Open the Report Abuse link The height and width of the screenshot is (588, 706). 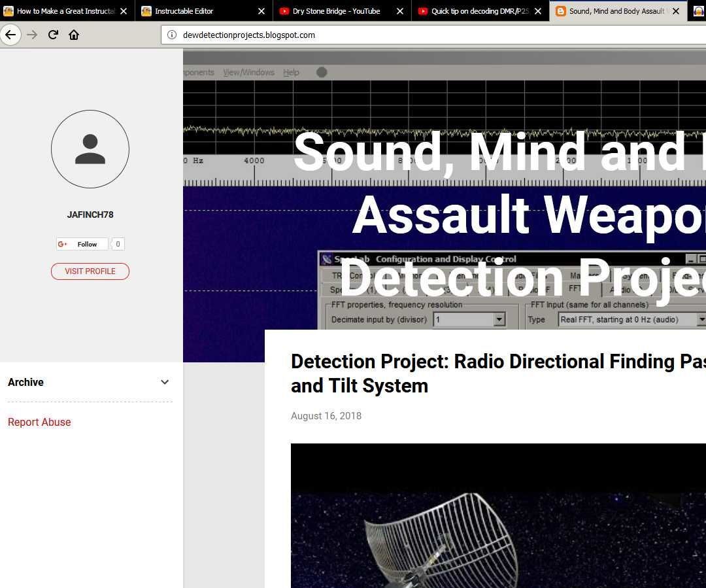[39, 422]
